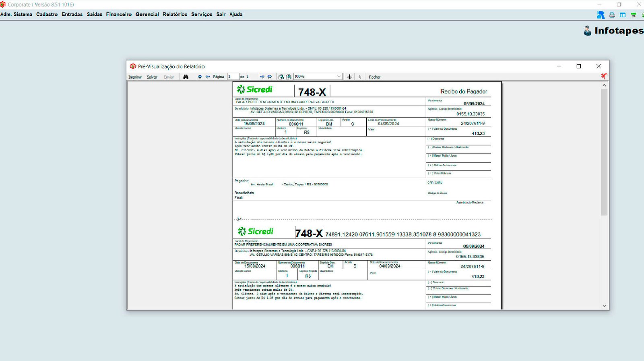Click the Sair menu item

[221, 15]
